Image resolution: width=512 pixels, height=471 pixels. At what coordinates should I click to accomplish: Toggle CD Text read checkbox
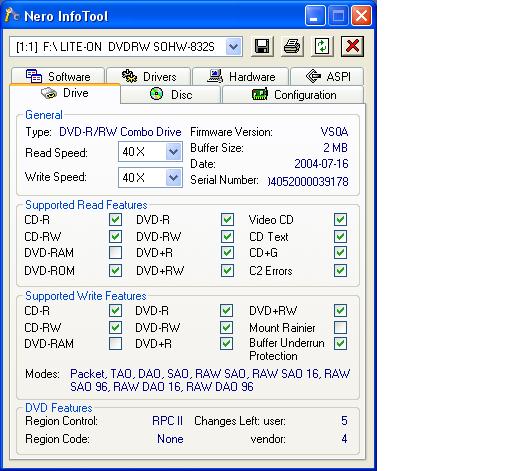tap(340, 236)
